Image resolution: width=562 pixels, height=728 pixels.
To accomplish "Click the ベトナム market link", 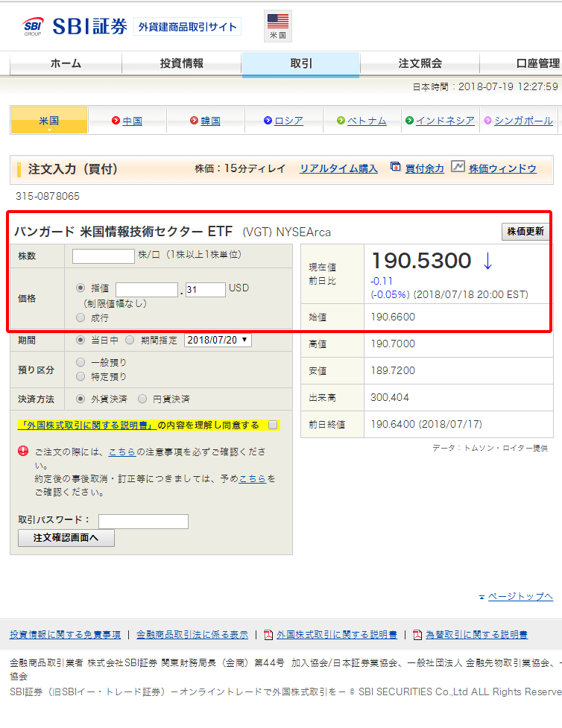I will tap(367, 121).
